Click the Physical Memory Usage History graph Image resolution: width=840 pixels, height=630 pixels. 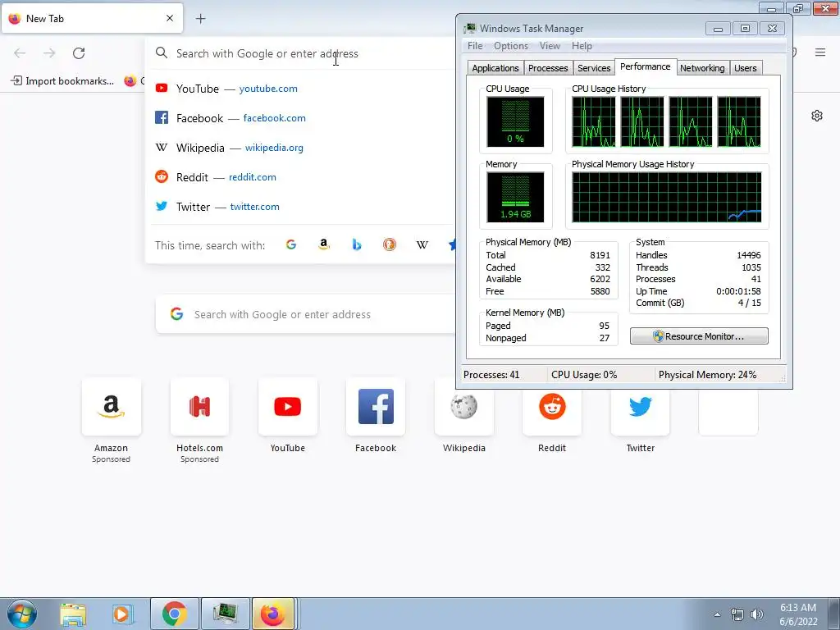tap(666, 197)
